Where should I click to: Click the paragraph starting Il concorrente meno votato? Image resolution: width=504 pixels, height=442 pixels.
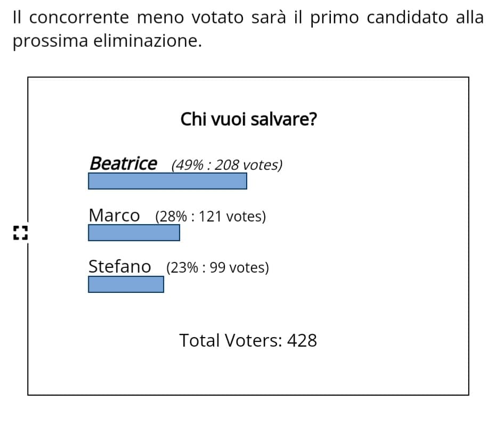pyautogui.click(x=248, y=29)
